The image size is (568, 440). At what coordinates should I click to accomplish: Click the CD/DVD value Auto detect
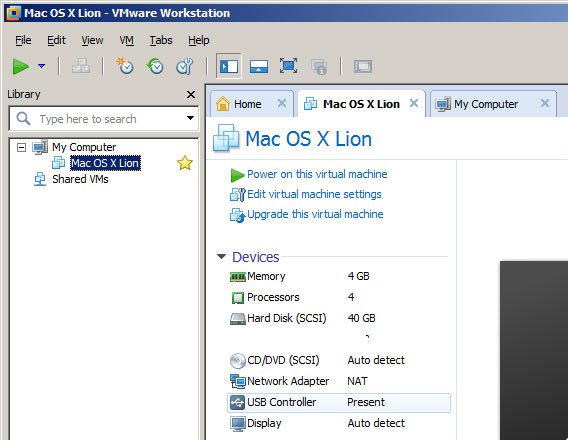(376, 360)
